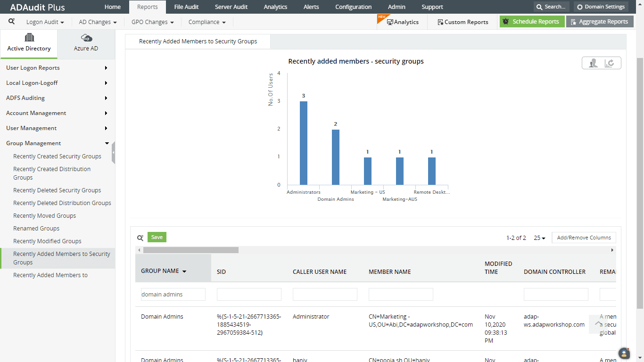
Task: Refresh the chart using the bar-refresh icon
Action: (x=610, y=63)
